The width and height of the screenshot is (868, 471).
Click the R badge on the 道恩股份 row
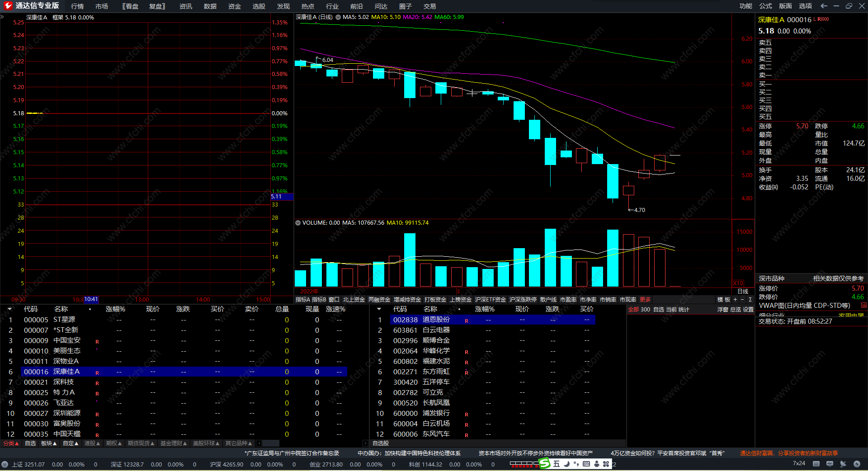click(467, 320)
